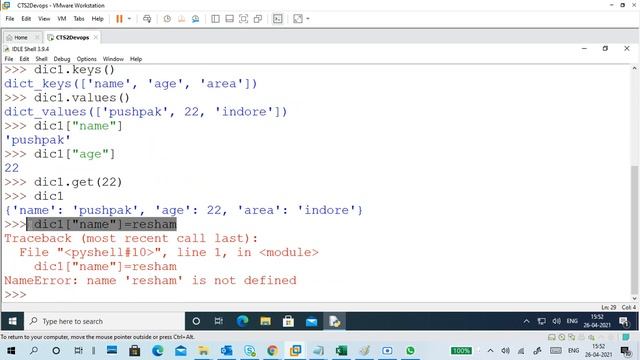Click the VMware icon on host taskbar
The height and width of the screenshot is (360, 640).
coord(295,351)
